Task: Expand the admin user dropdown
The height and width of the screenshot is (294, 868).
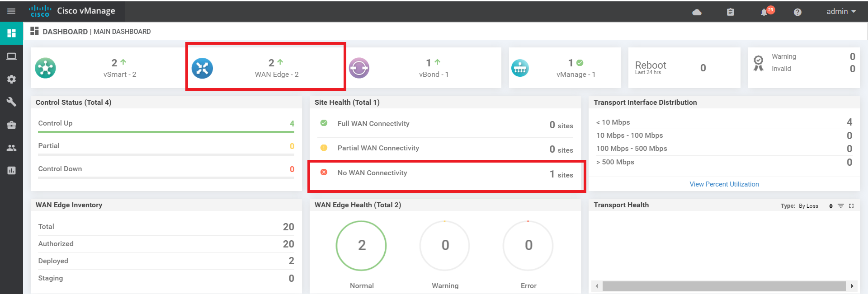Action: click(841, 11)
